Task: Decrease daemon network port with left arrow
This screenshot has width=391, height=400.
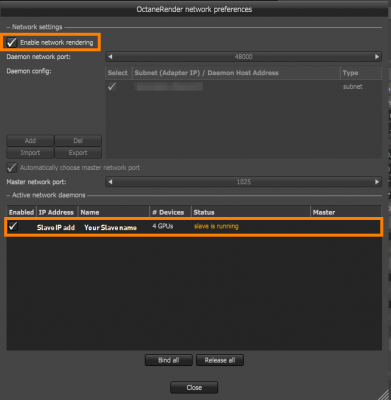Action: tap(110, 57)
